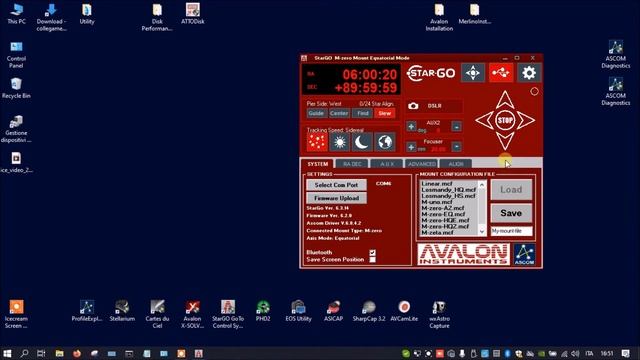Increase AUX2 with plus button
The height and width of the screenshot is (360, 640).
411,127
